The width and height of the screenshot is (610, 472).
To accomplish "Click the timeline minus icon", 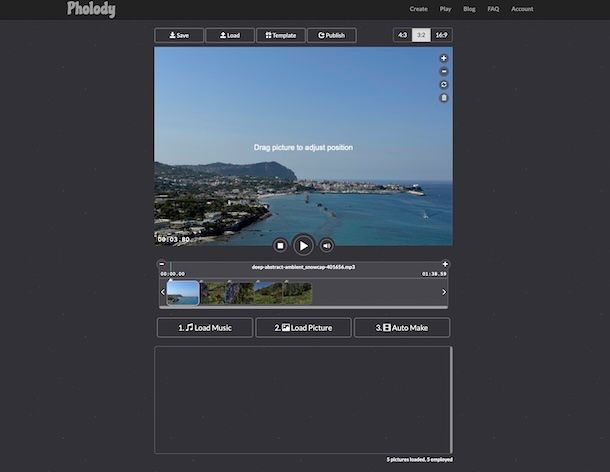I will pyautogui.click(x=161, y=264).
